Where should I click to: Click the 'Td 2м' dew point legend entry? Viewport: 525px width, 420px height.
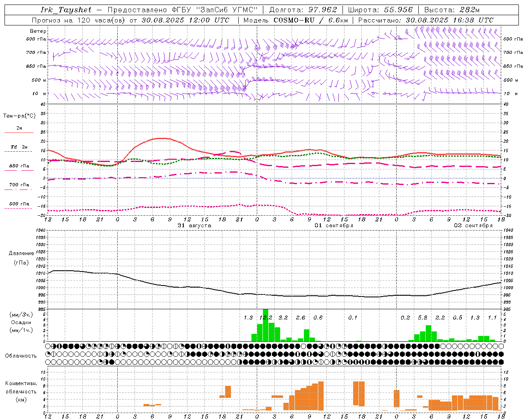tap(19, 147)
